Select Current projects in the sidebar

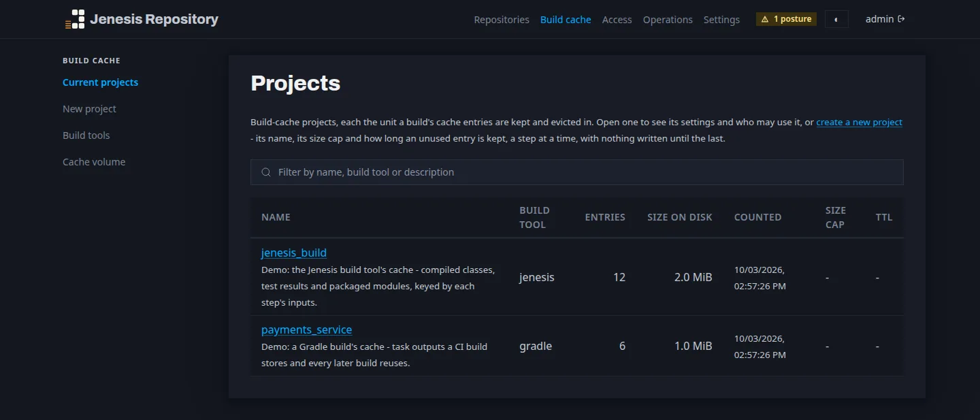[100, 82]
